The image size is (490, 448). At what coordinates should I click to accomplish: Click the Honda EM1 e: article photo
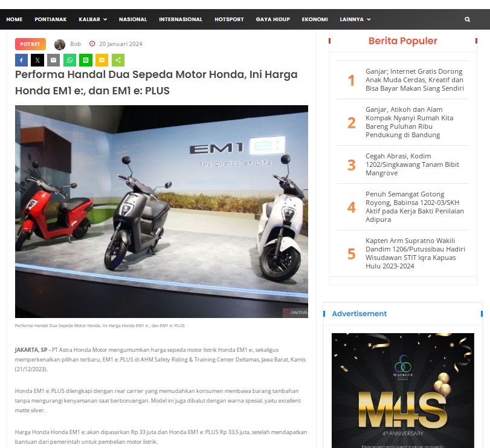161,212
